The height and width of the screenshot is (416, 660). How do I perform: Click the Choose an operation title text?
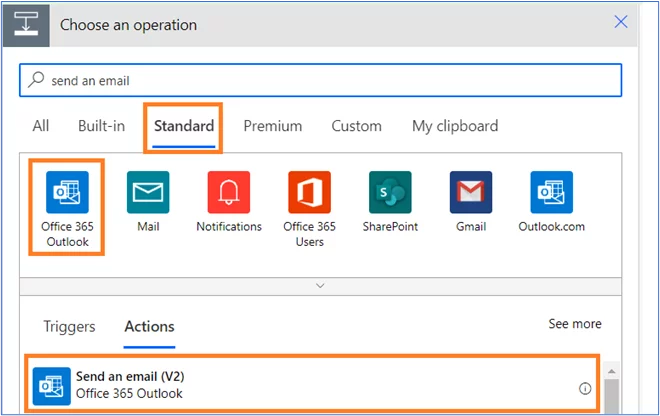point(128,25)
